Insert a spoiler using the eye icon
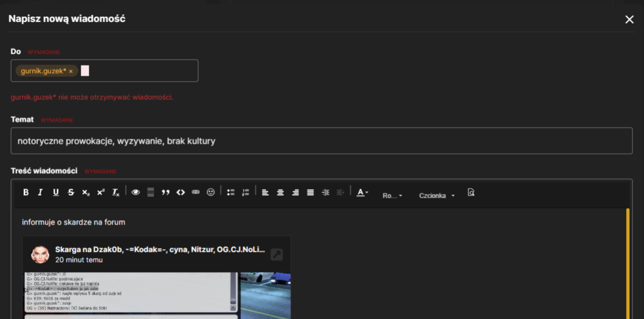Screen dimensions: 644x319 pos(135,193)
